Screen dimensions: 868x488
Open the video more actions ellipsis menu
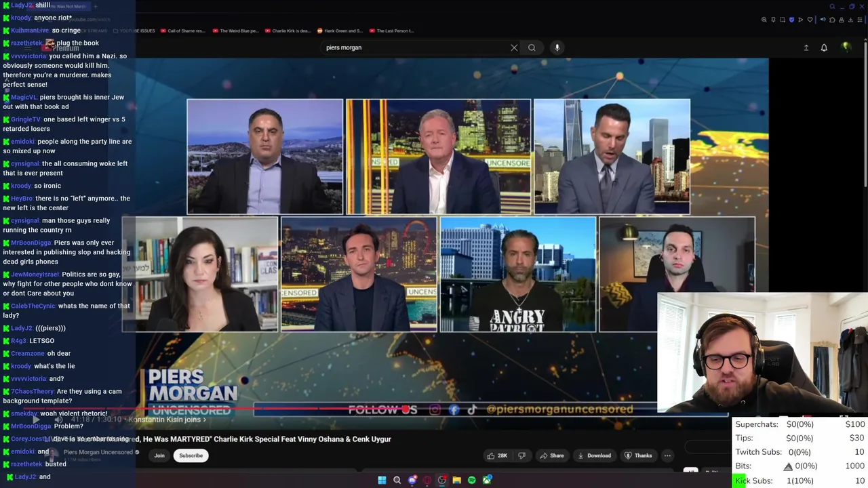(x=667, y=455)
